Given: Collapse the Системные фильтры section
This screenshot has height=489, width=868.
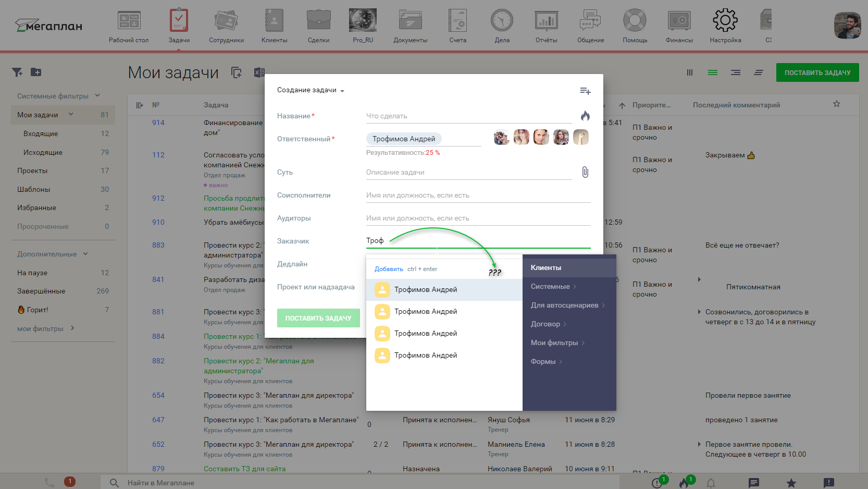Looking at the screenshot, I should pos(97,95).
